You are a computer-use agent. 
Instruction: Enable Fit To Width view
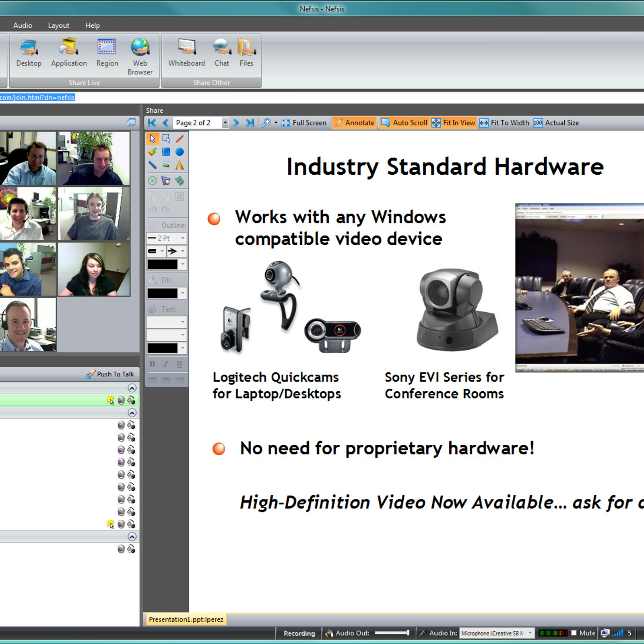504,123
